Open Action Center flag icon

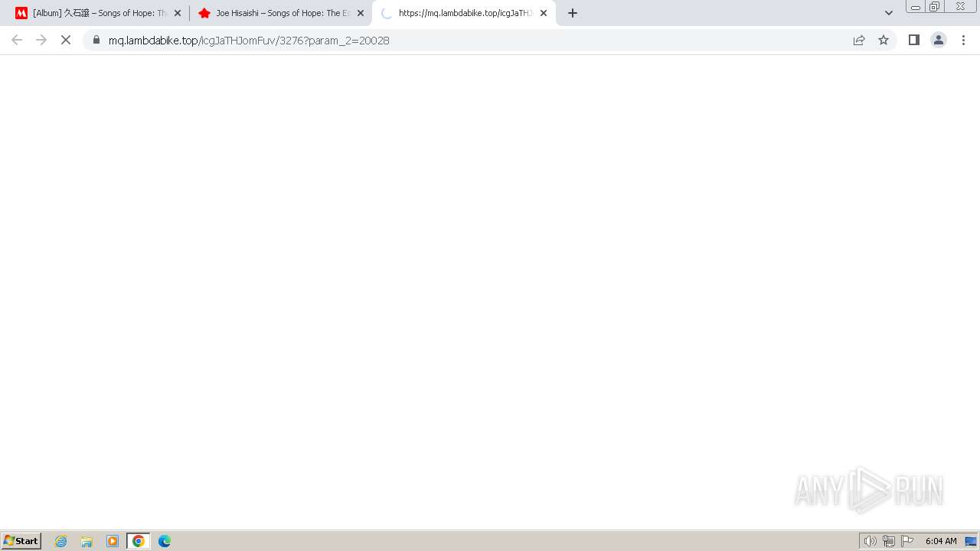click(907, 541)
